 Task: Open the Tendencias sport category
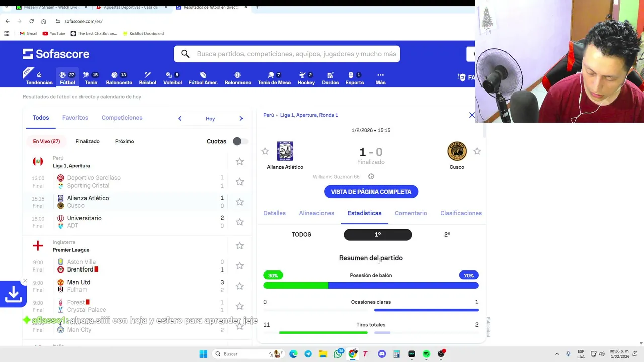pyautogui.click(x=39, y=78)
